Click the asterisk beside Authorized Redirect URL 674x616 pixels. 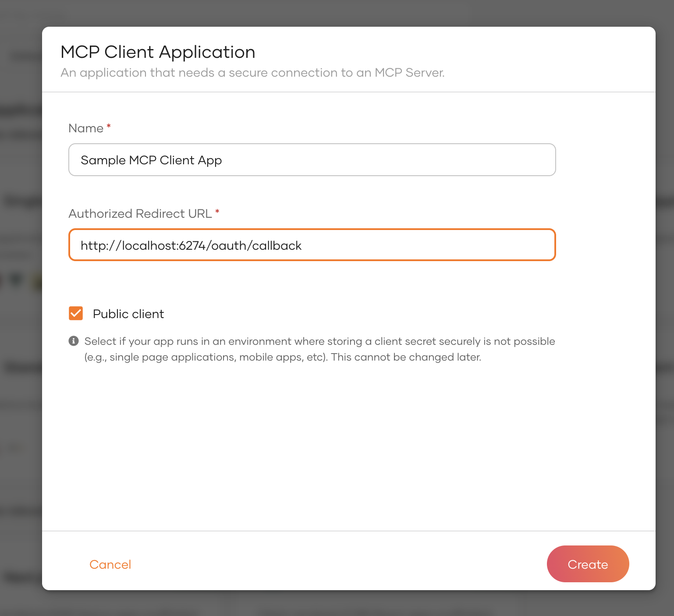coord(217,212)
